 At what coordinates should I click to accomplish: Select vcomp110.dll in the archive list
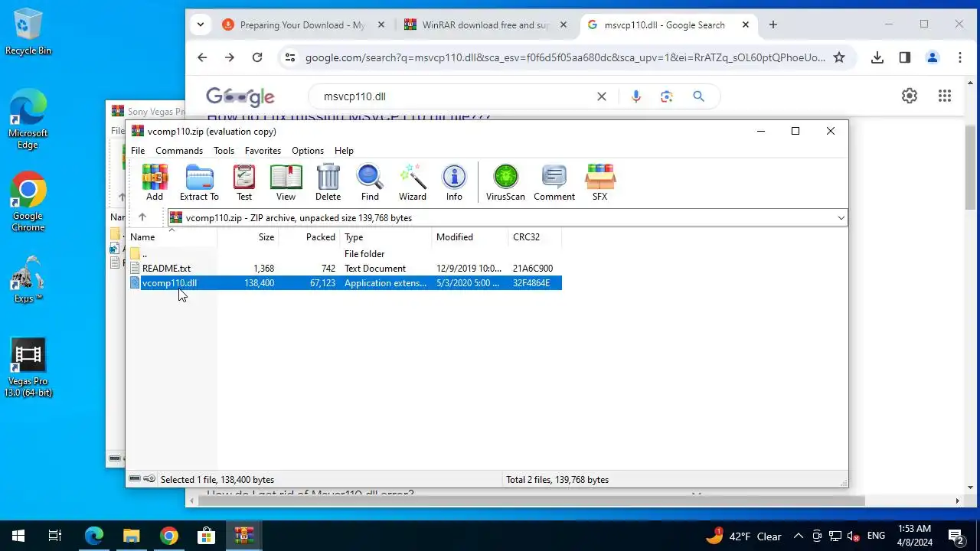point(345,283)
